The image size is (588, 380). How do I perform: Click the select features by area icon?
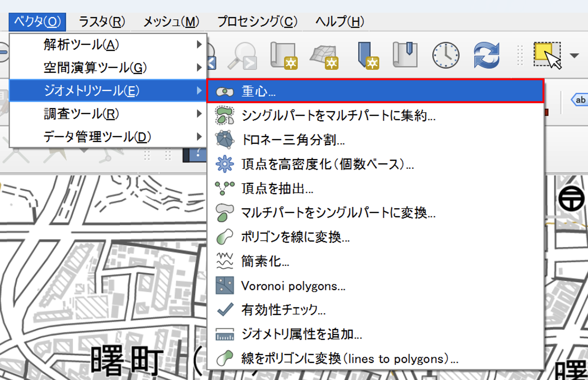(x=548, y=56)
